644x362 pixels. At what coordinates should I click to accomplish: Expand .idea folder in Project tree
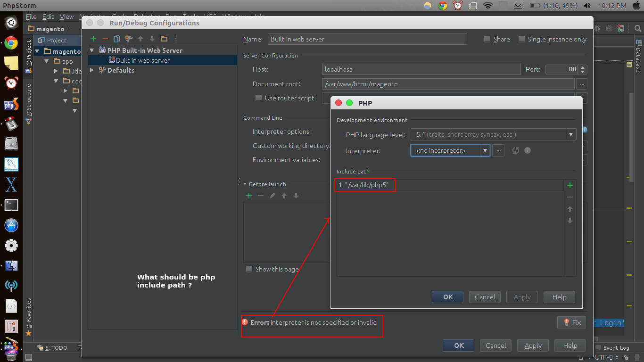coord(56,71)
